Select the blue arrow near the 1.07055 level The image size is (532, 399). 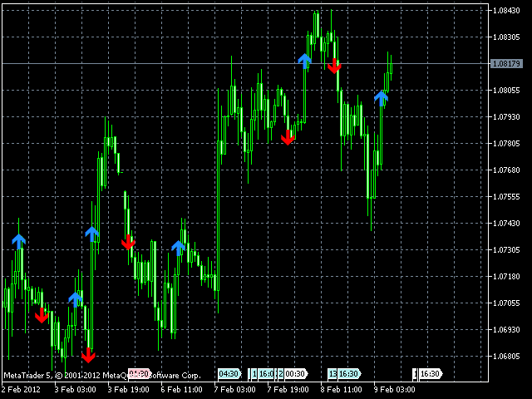tap(75, 300)
